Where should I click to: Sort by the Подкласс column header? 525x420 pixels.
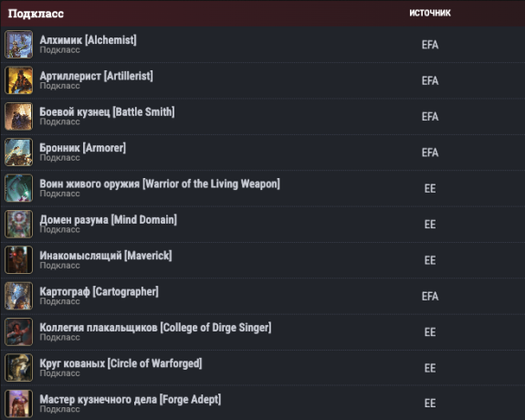36,14
